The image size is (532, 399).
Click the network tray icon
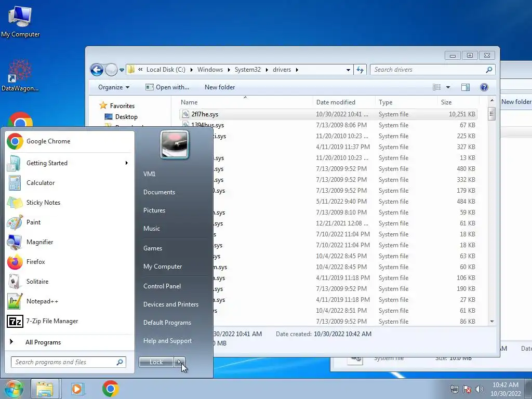(454, 389)
